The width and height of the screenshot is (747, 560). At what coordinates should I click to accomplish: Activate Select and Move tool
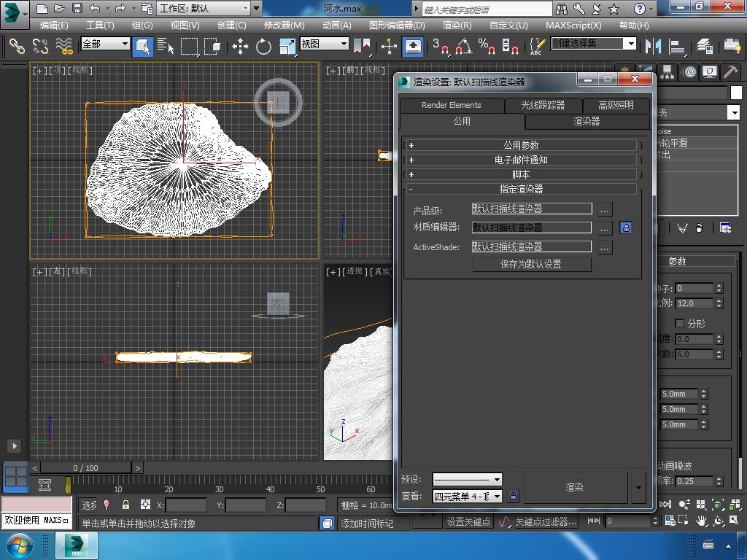[239, 46]
